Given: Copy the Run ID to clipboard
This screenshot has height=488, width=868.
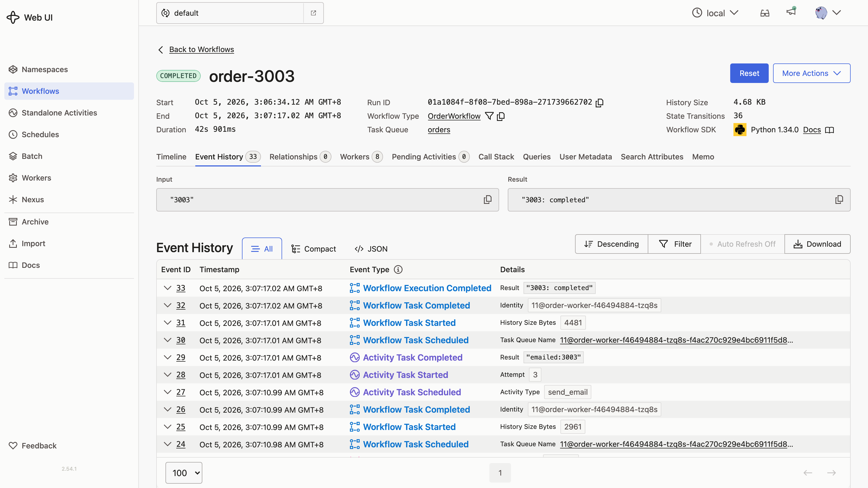Looking at the screenshot, I should click(x=599, y=102).
